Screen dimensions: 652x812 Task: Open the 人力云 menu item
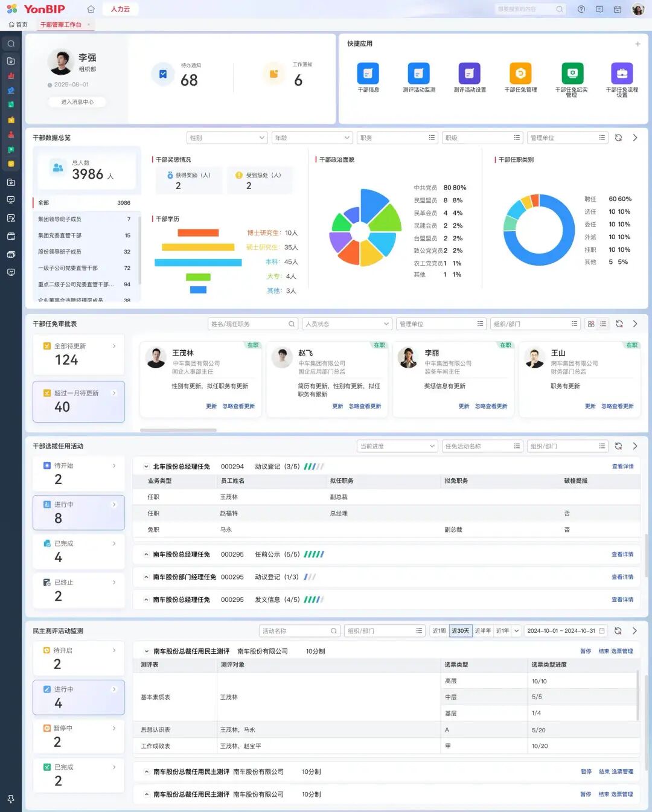pyautogui.click(x=120, y=9)
